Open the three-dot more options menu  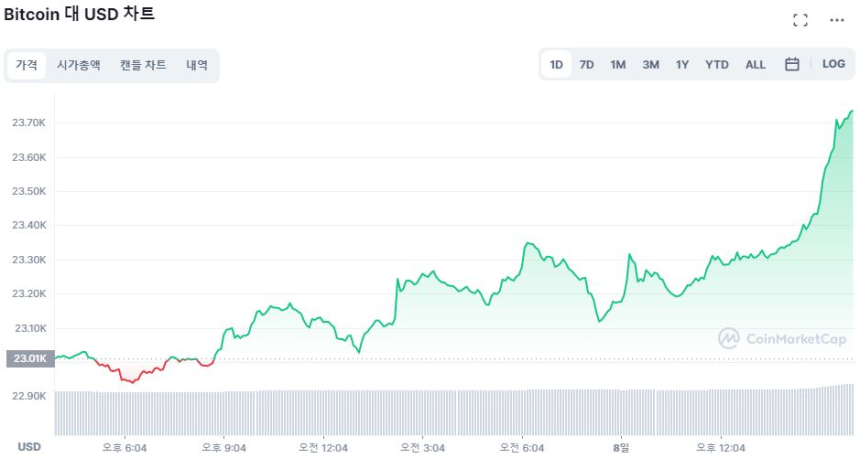click(837, 20)
